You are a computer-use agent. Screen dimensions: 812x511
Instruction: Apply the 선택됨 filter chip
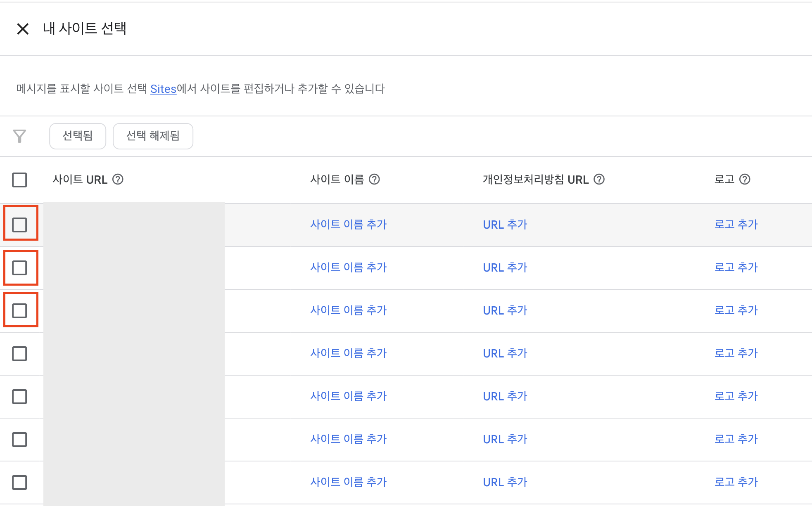(x=78, y=136)
